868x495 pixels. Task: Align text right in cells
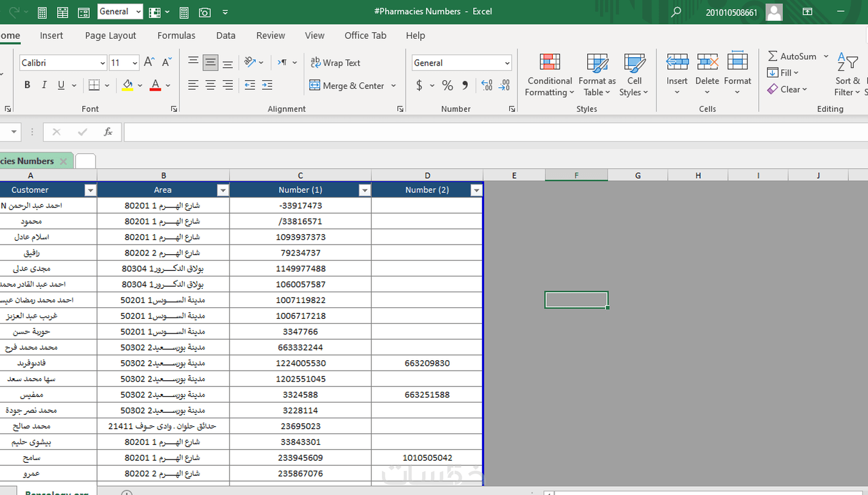[228, 85]
